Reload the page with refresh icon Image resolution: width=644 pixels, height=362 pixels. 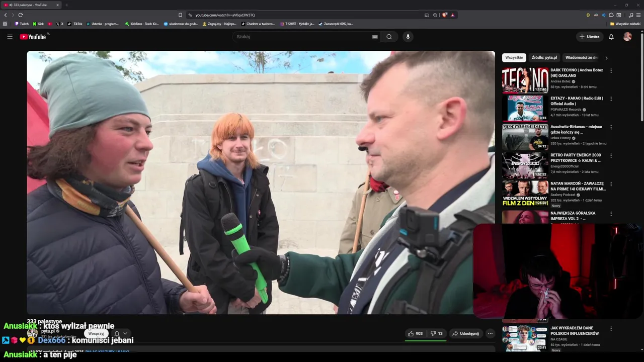[21, 15]
